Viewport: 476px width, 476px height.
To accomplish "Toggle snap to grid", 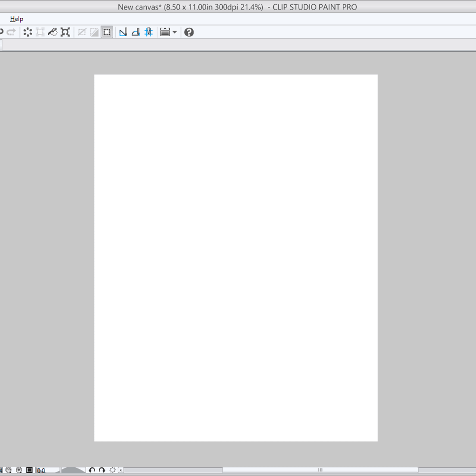I will click(x=149, y=32).
